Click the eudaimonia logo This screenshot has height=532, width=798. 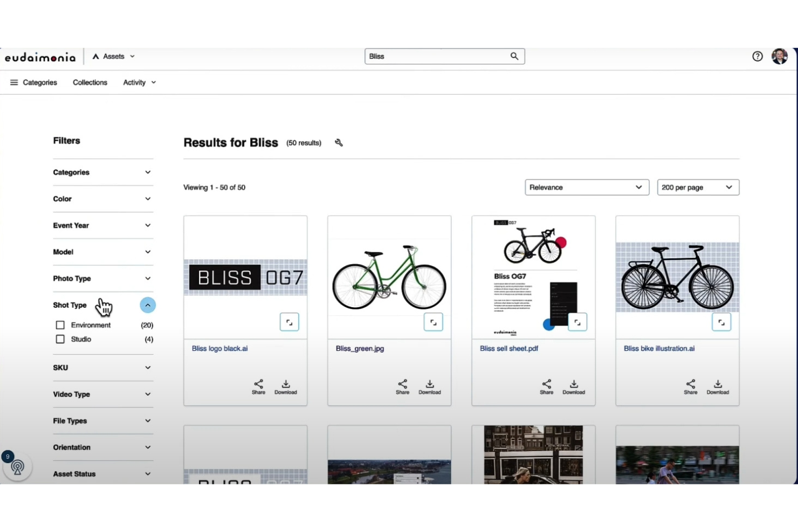coord(40,57)
